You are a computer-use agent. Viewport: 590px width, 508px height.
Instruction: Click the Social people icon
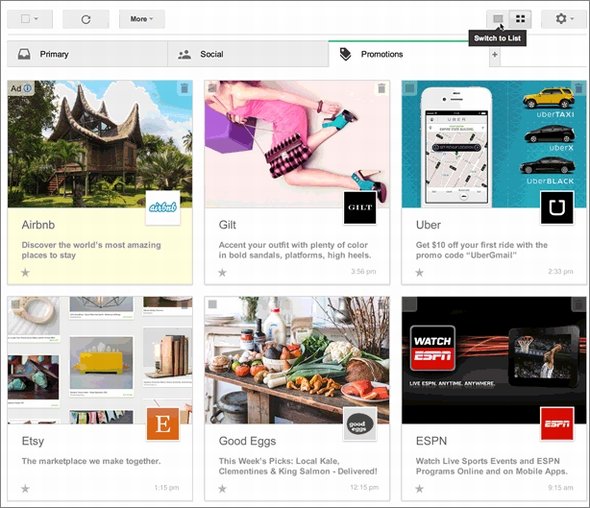[184, 55]
